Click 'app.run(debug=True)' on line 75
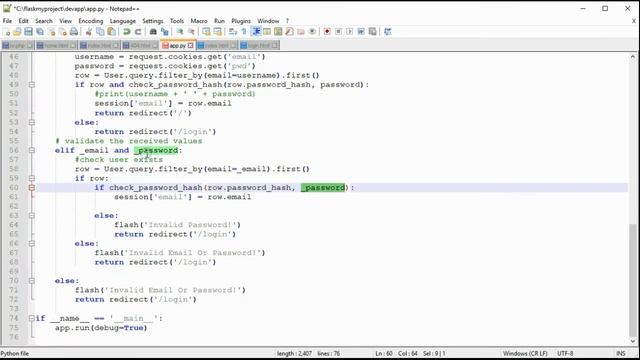The image size is (640, 360). pyautogui.click(x=101, y=328)
